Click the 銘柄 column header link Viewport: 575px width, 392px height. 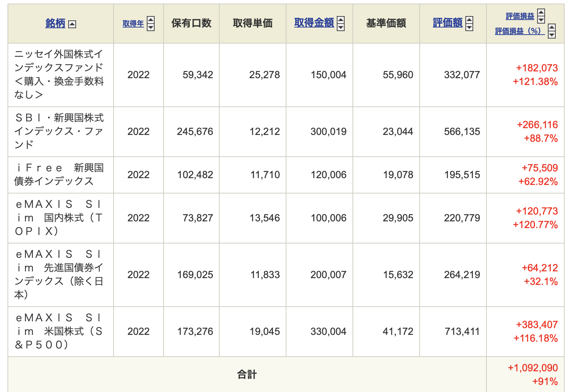(x=55, y=24)
